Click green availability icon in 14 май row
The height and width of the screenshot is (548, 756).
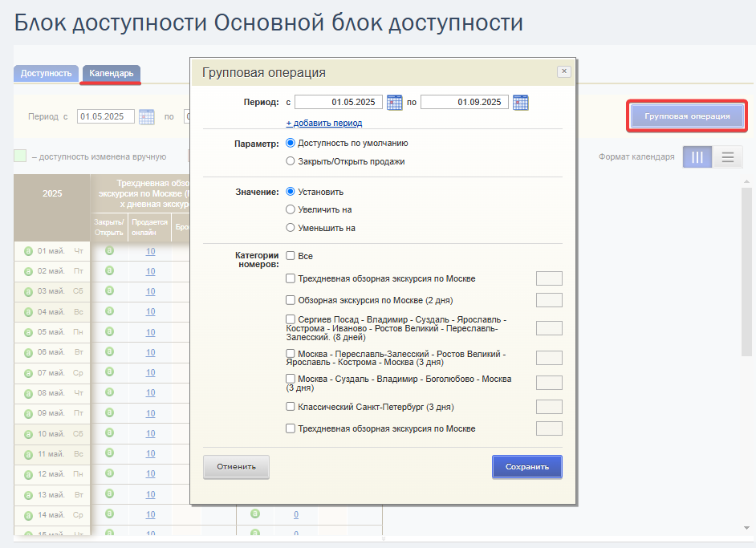[109, 513]
